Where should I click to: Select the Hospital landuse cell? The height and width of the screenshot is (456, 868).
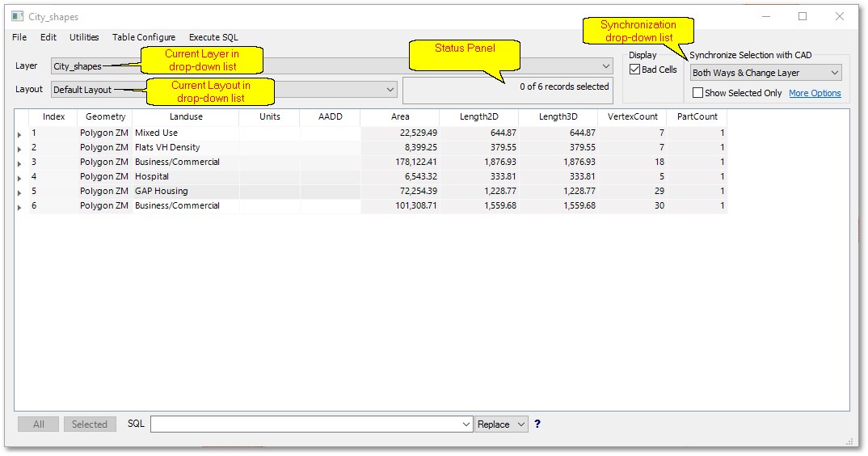(x=186, y=176)
